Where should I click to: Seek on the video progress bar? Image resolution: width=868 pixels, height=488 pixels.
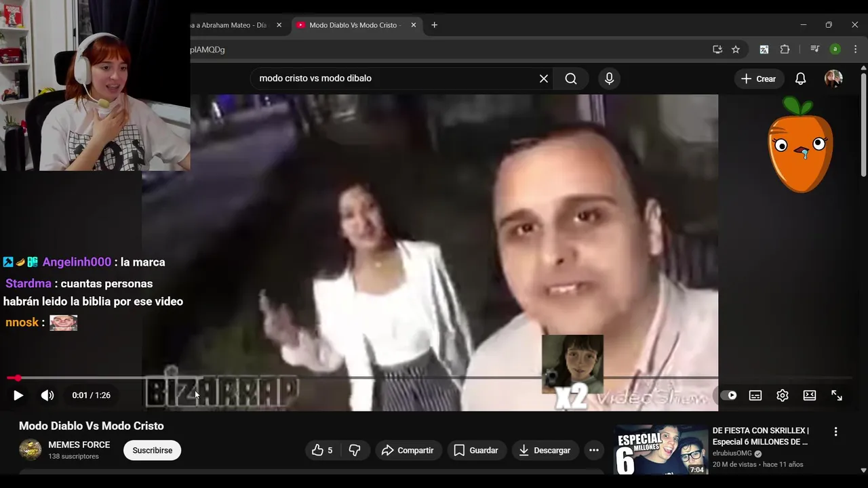point(430,378)
